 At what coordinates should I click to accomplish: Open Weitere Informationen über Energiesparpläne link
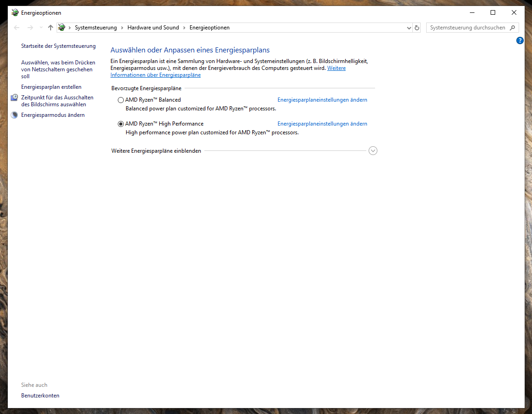pos(156,75)
